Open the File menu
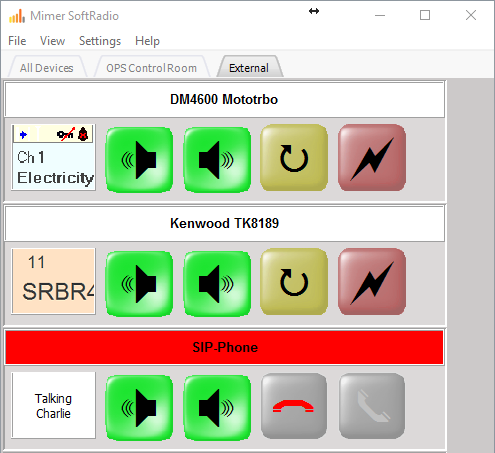Viewport: 495px width, 453px height. [17, 41]
